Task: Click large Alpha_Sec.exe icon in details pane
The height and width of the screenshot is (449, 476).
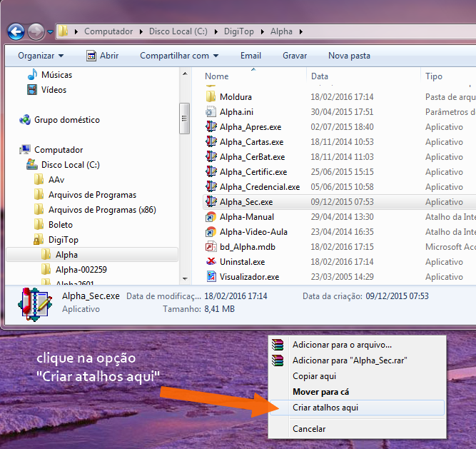Action: 34,304
